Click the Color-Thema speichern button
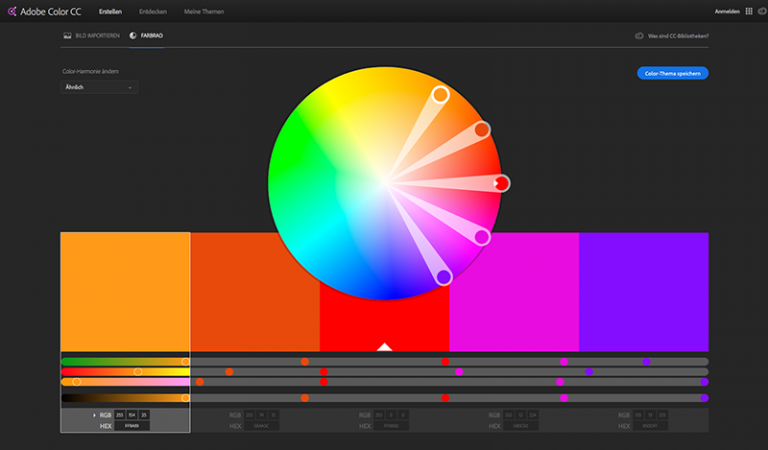768x450 pixels. tap(672, 73)
